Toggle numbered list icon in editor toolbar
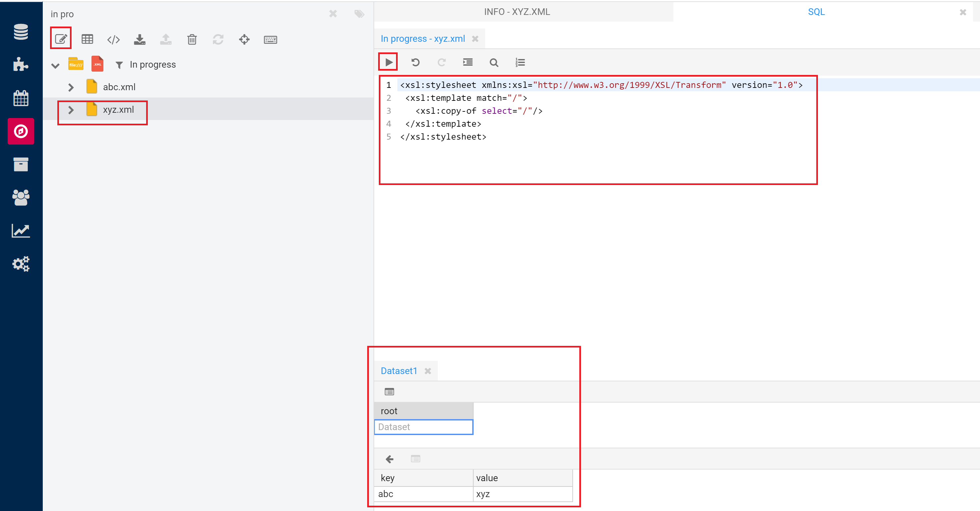 click(520, 62)
